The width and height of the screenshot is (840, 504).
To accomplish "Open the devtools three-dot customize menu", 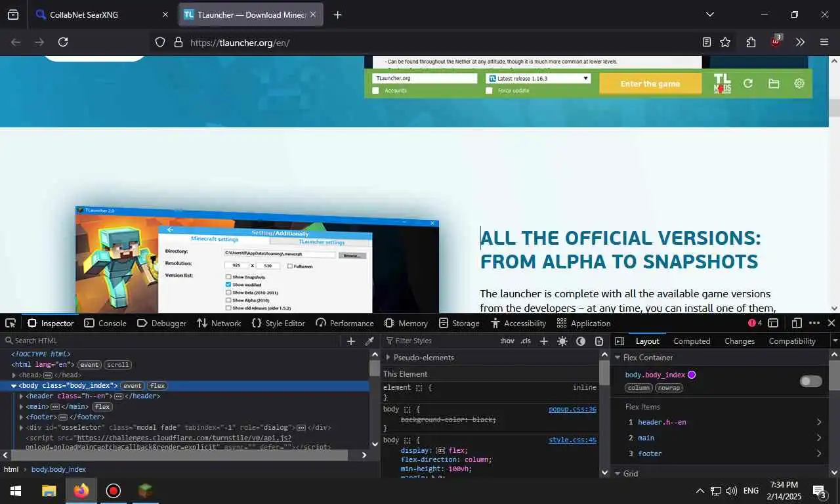I will (814, 323).
